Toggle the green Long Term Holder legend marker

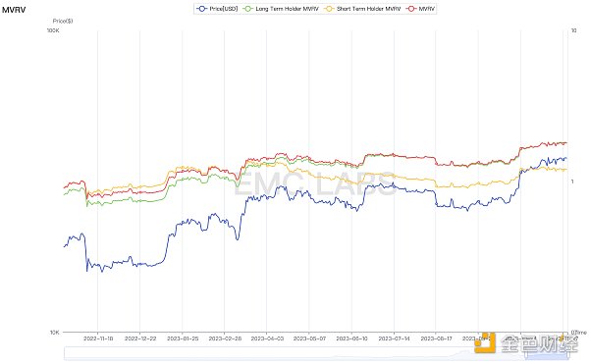pos(248,8)
